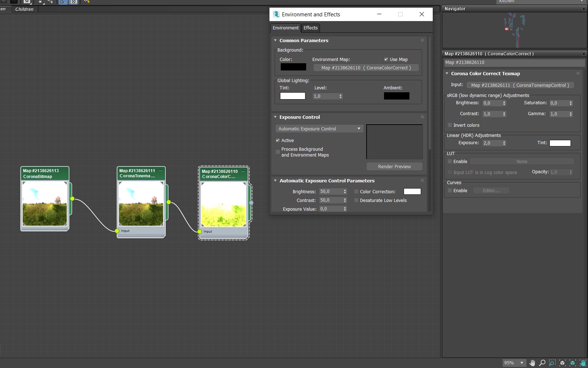
Task: Select the Zoom magnifier tool
Action: pyautogui.click(x=542, y=363)
